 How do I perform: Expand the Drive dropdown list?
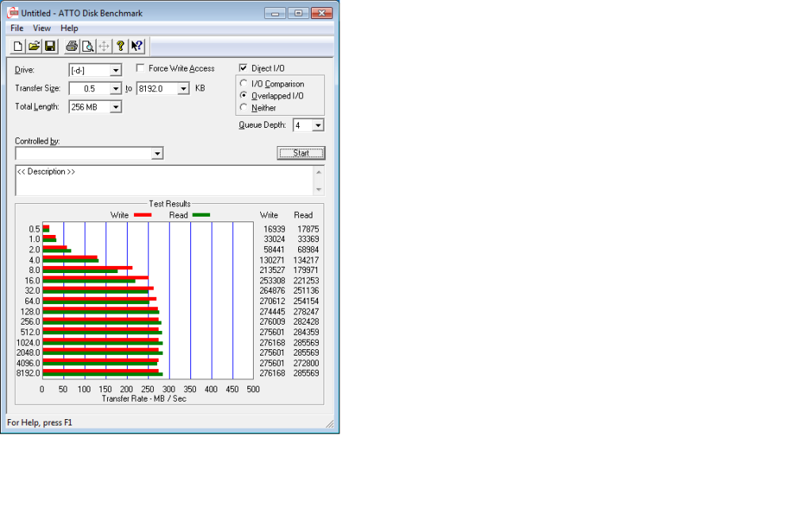(116, 71)
